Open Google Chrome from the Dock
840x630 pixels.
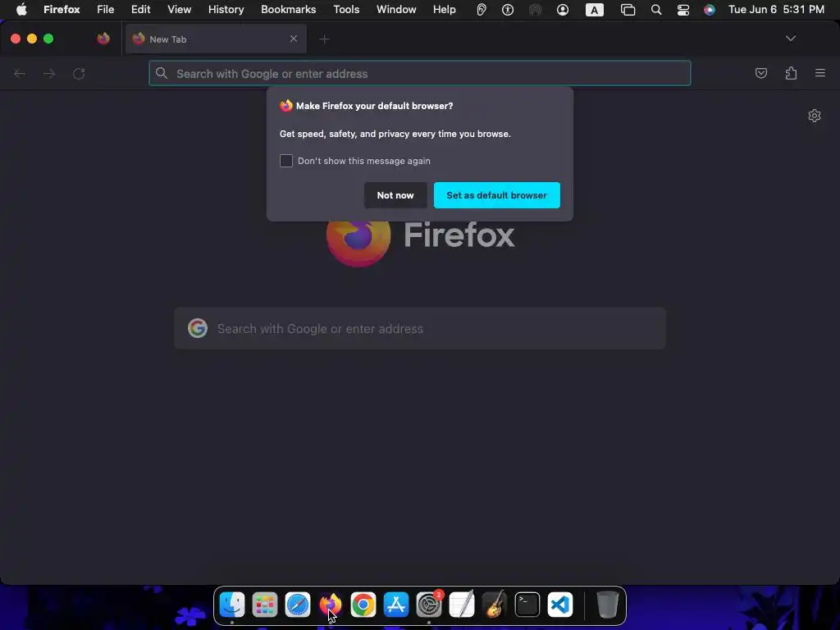pos(363,605)
